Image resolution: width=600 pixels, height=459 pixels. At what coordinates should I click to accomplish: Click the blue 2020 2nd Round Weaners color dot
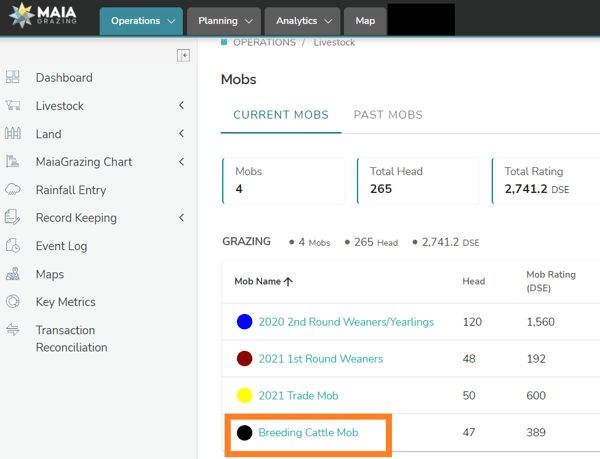(244, 322)
